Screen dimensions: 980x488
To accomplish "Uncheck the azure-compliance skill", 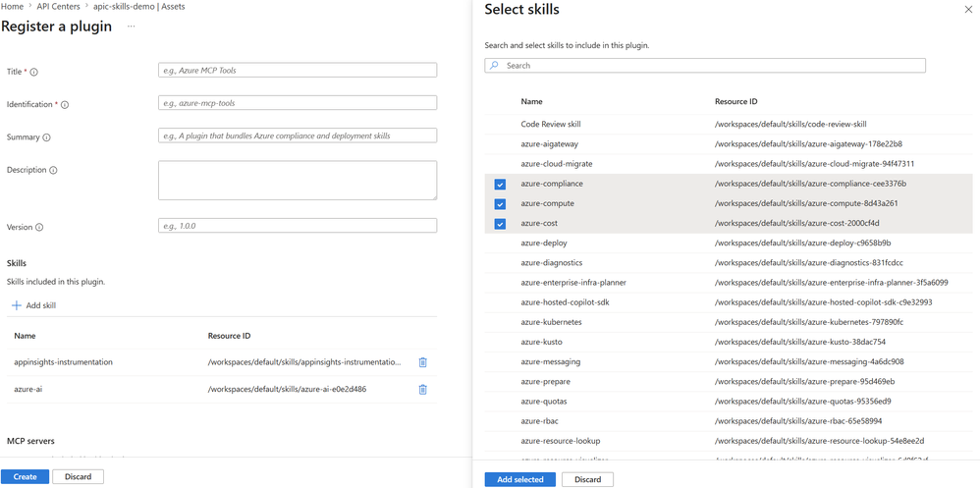I will [500, 185].
